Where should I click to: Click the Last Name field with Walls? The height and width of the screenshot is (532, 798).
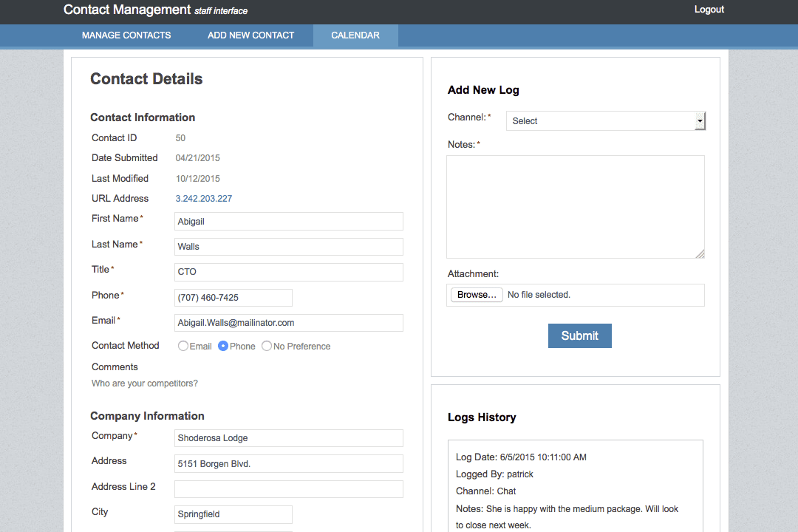(289, 247)
